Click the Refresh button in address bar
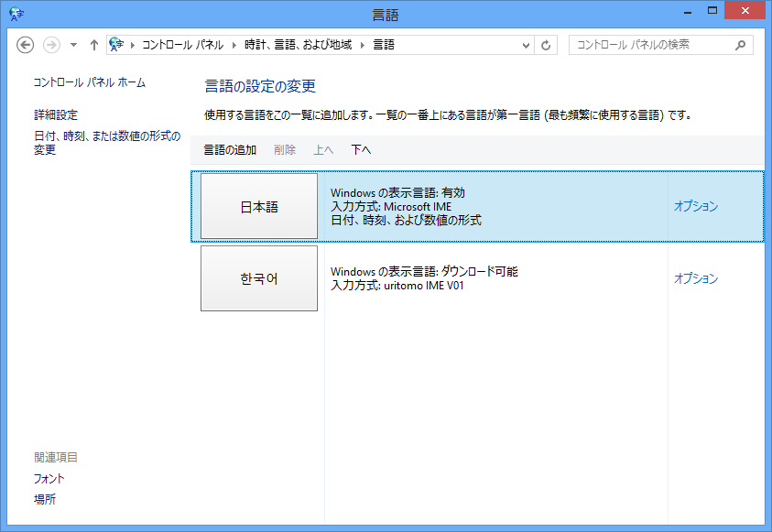Viewport: 772px width, 532px height. pyautogui.click(x=547, y=45)
